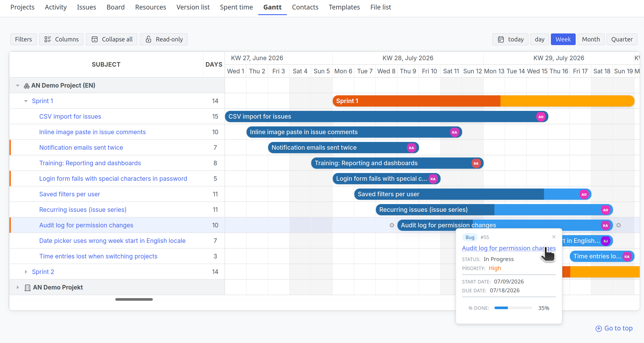Click Collapse all button
This screenshot has width=644, height=343.
pyautogui.click(x=112, y=39)
